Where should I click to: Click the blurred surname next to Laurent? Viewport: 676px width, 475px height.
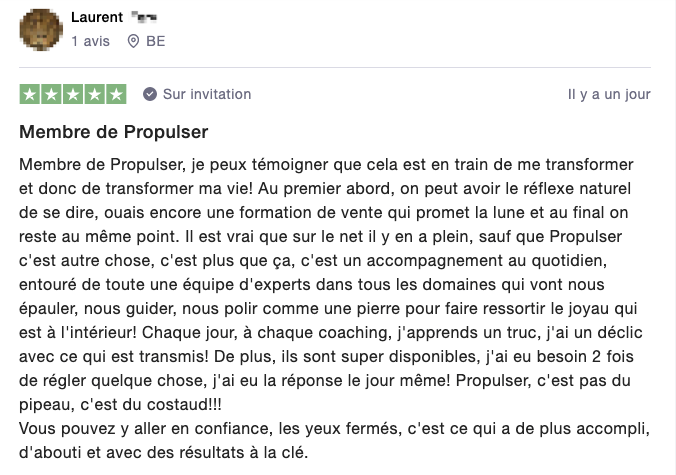144,17
